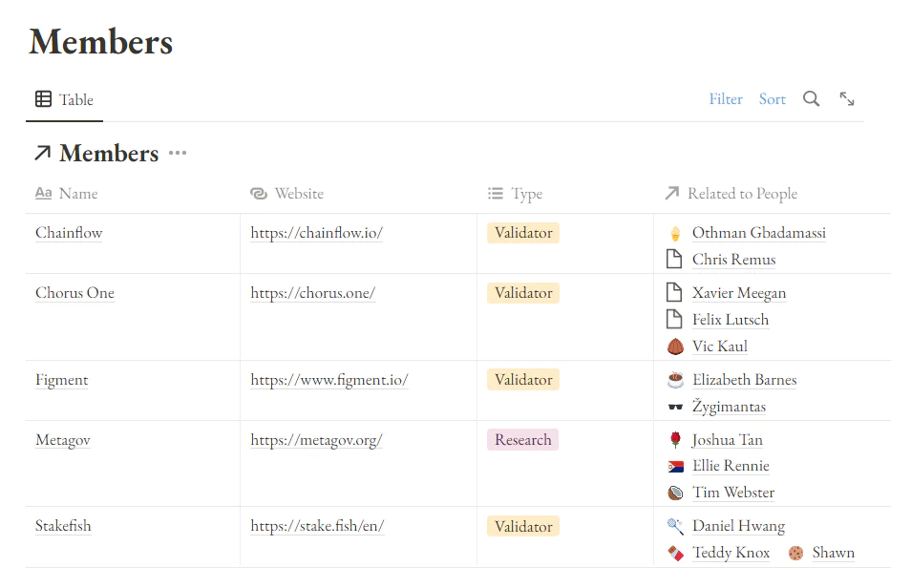
Task: Click the badminton icon beside Daniel Hwang
Action: (675, 526)
